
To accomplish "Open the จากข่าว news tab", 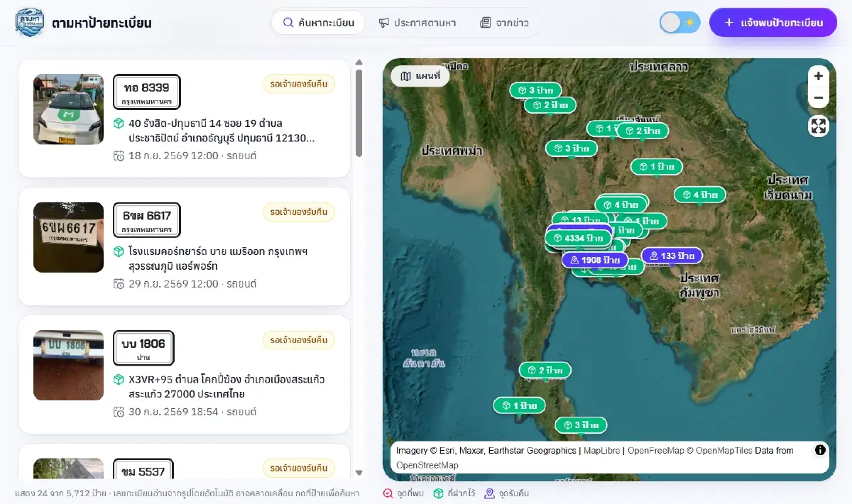I will [x=504, y=23].
